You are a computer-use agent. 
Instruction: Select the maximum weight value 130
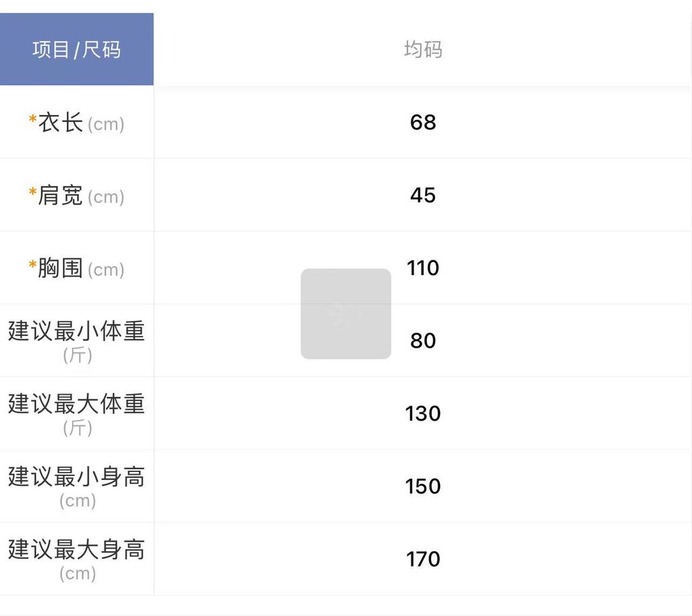(x=423, y=413)
